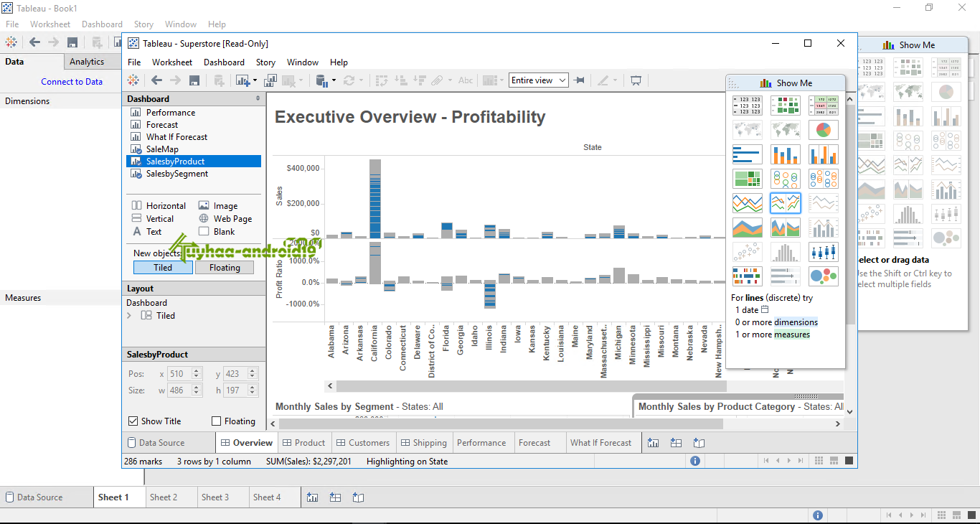Choose the Gantt chart in Show Me

click(x=747, y=276)
